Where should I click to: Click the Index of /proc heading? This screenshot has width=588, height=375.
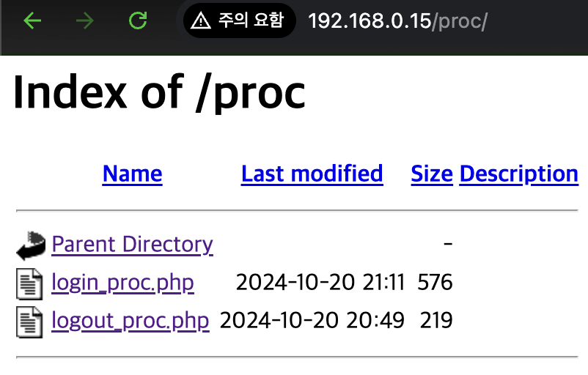159,92
